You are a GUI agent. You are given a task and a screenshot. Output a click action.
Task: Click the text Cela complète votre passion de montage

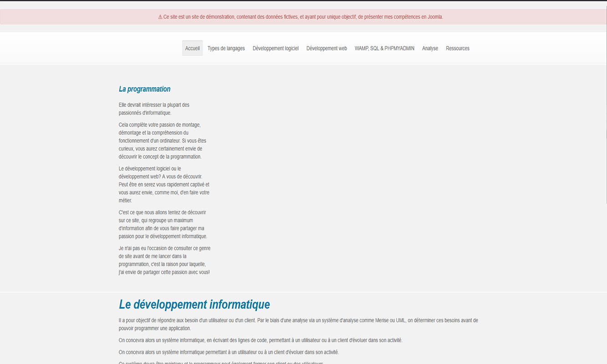(x=159, y=124)
